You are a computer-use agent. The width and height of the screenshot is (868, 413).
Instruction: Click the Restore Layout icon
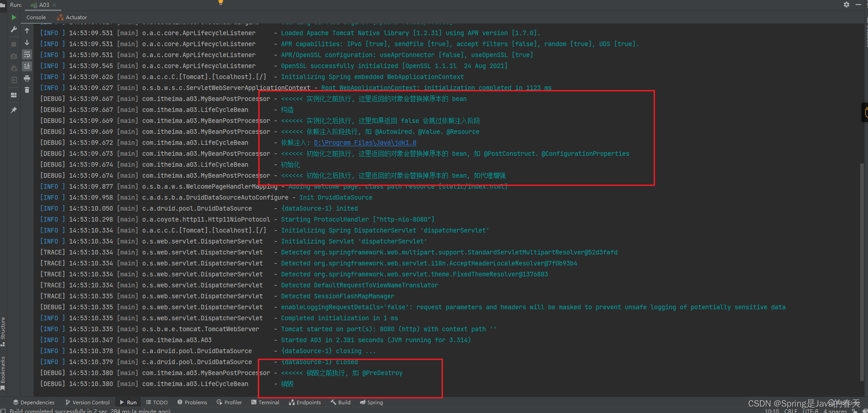pyautogui.click(x=14, y=95)
